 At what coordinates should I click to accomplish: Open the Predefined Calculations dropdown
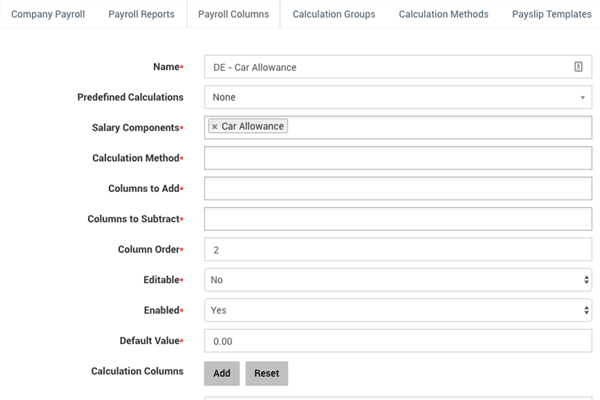[398, 97]
